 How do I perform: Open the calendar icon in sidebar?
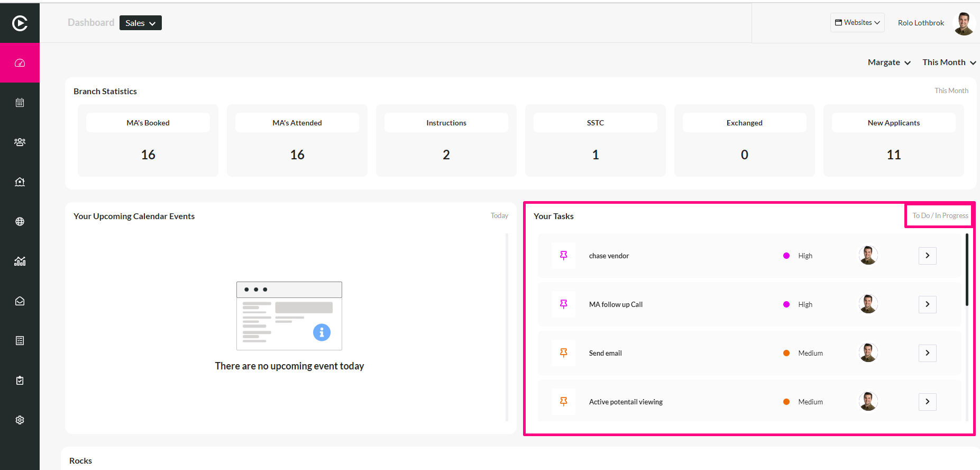[20, 103]
